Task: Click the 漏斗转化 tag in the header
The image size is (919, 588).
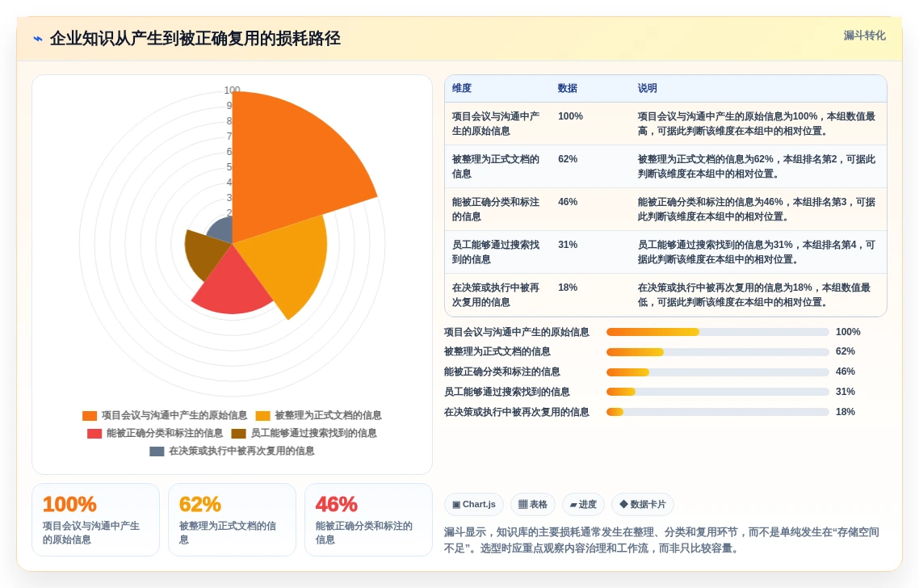Action: 865,36
